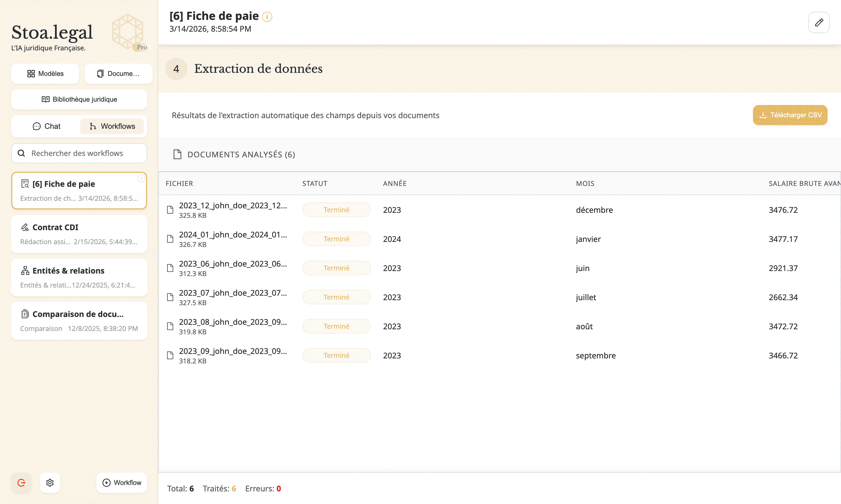Select the Entités & relations workflow
Viewport: 841px width, 504px height.
tap(79, 277)
